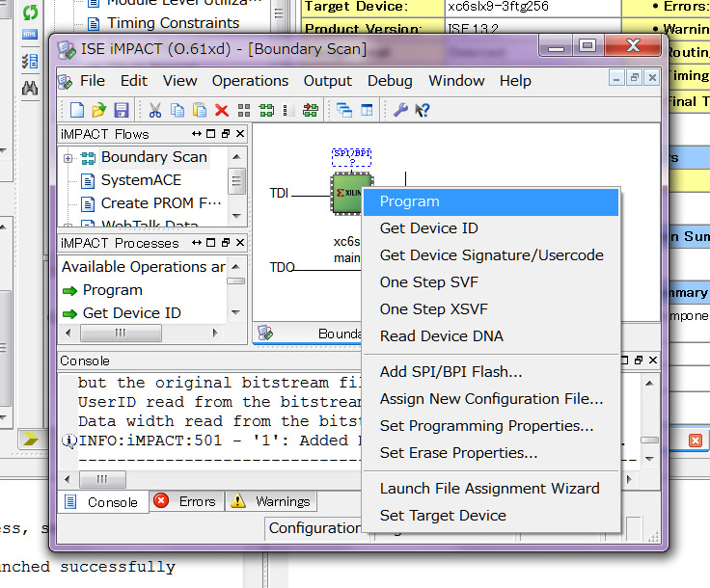
Task: Toggle the iMPACT Flows panel width arrows icon
Action: click(x=197, y=133)
